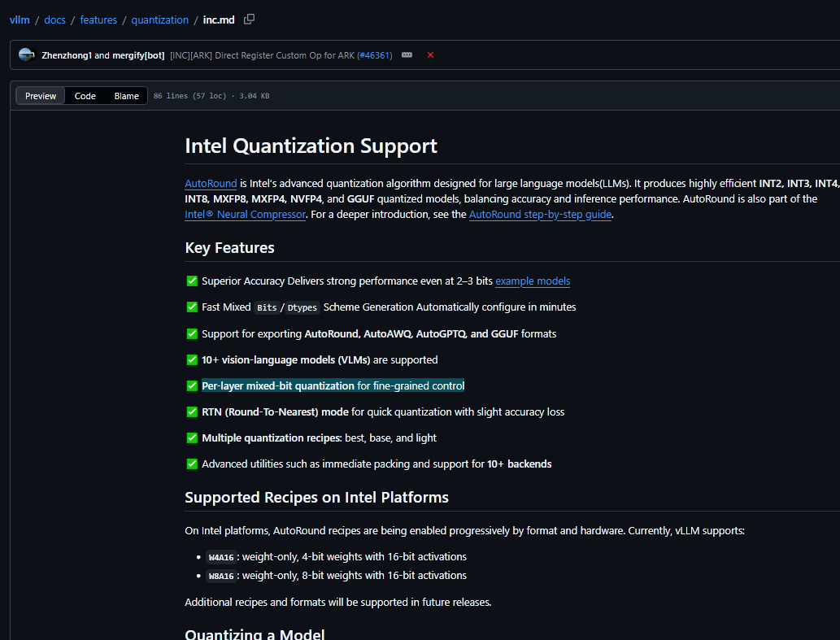Image resolution: width=840 pixels, height=640 pixels.
Task: Expand commit message ellipsis button
Action: coord(407,55)
